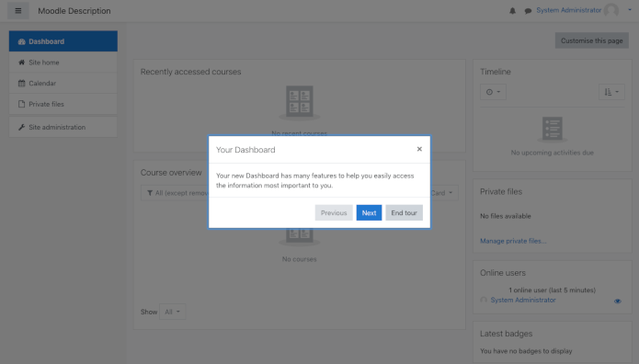The height and width of the screenshot is (364, 639).
Task: Click the System Administrator avatar picture
Action: coord(611,10)
